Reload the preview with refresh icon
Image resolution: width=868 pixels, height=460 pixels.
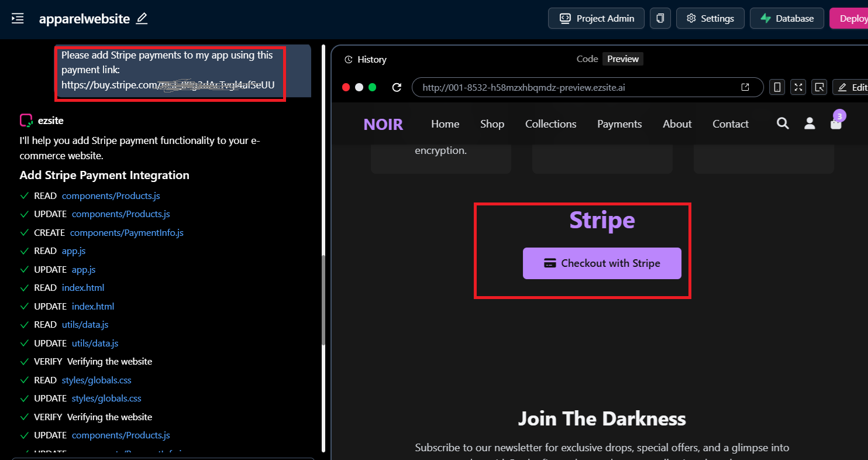pos(397,87)
